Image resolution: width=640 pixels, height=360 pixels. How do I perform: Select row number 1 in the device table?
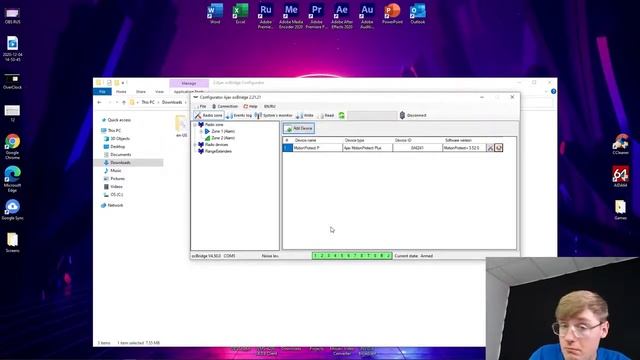(287, 148)
